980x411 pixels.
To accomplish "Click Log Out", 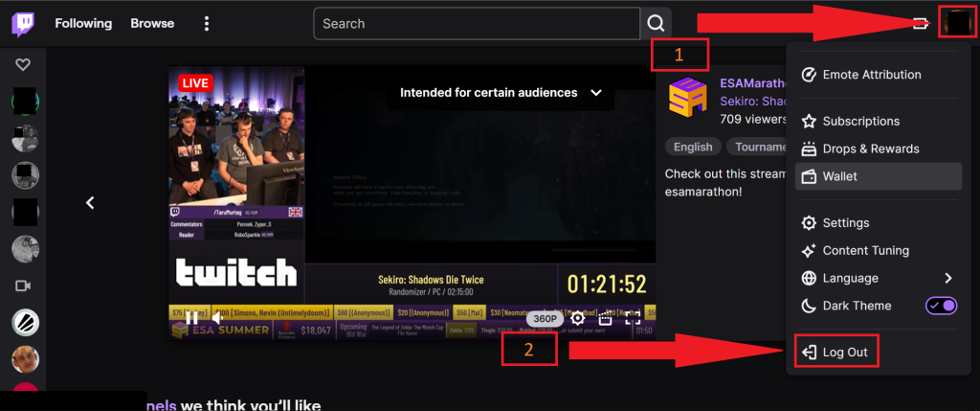I will [836, 353].
